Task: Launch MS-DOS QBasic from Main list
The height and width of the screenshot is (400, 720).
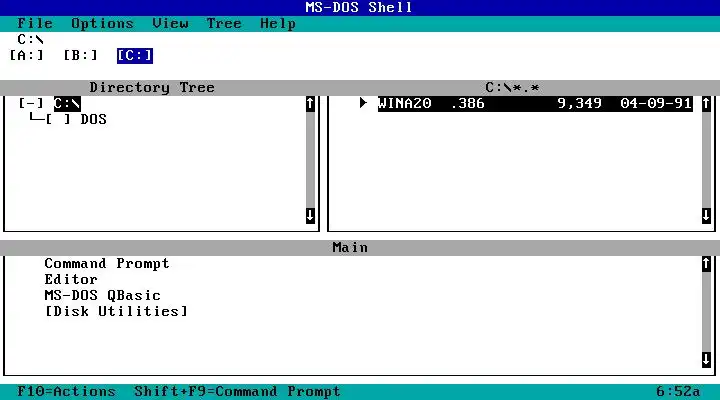Action: (x=102, y=295)
